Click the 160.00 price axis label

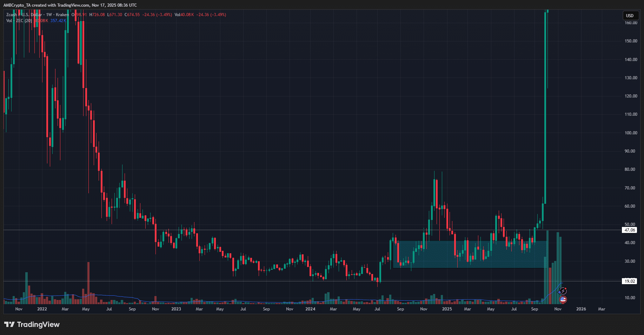[631, 23]
